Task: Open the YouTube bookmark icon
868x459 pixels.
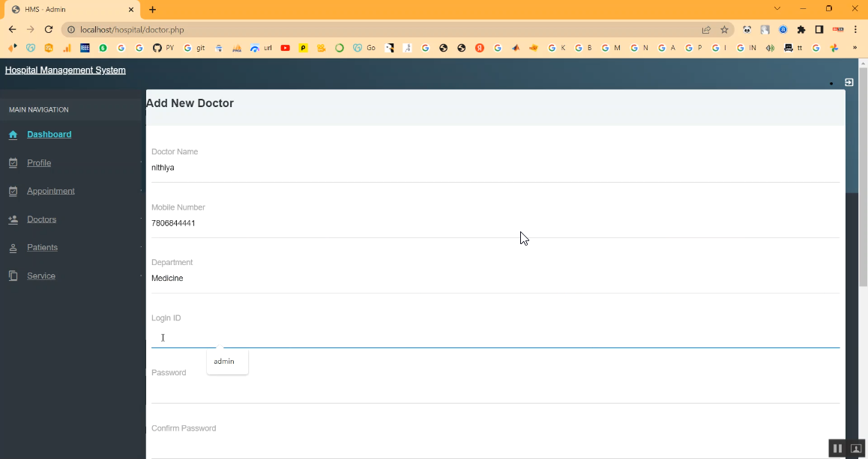Action: [x=285, y=48]
